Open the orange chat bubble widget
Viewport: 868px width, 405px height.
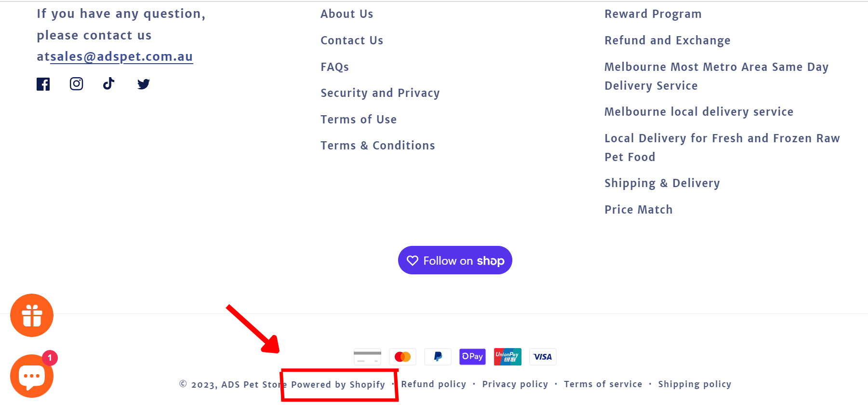click(x=32, y=376)
